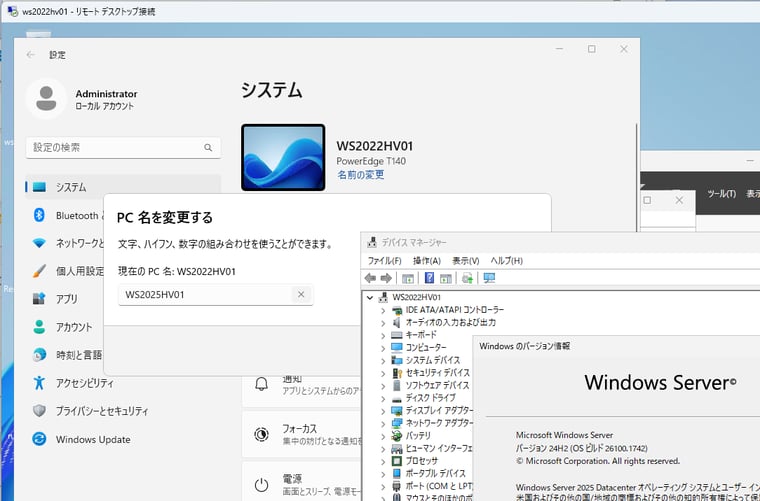Click the 設定の検索 search box
Screen dimensions: 760x501
click(x=123, y=147)
